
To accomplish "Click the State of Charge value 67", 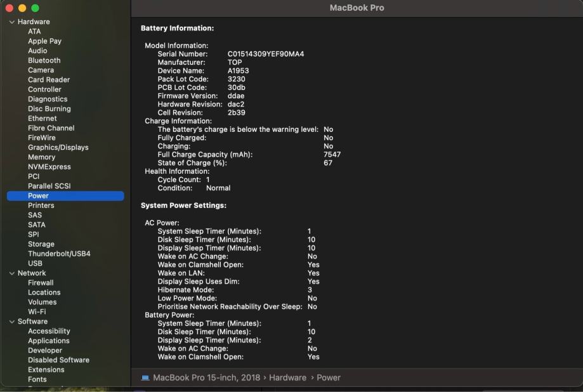I will click(328, 163).
